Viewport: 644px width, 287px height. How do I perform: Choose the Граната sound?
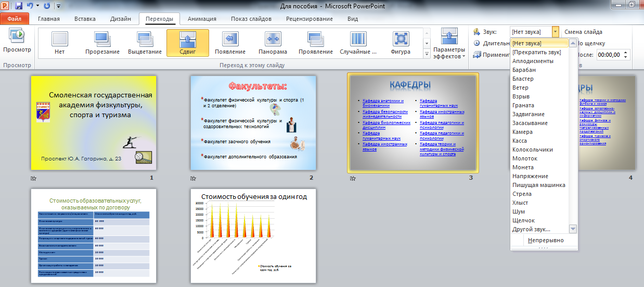point(540,105)
